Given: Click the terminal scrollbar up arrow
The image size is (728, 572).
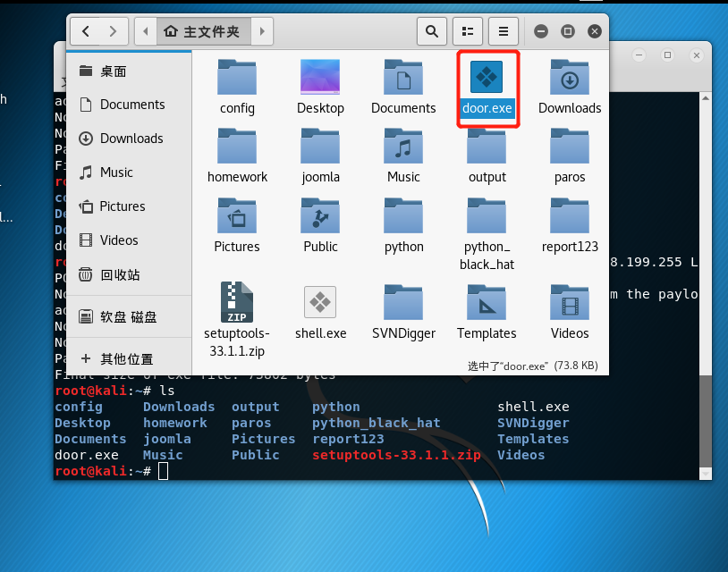Looking at the screenshot, I should (706, 98).
